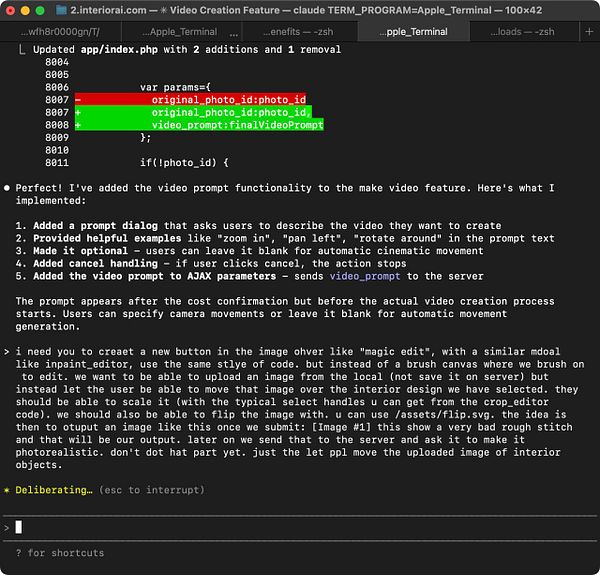Open a new terminal tab with plus
The image size is (600, 575).
(589, 32)
